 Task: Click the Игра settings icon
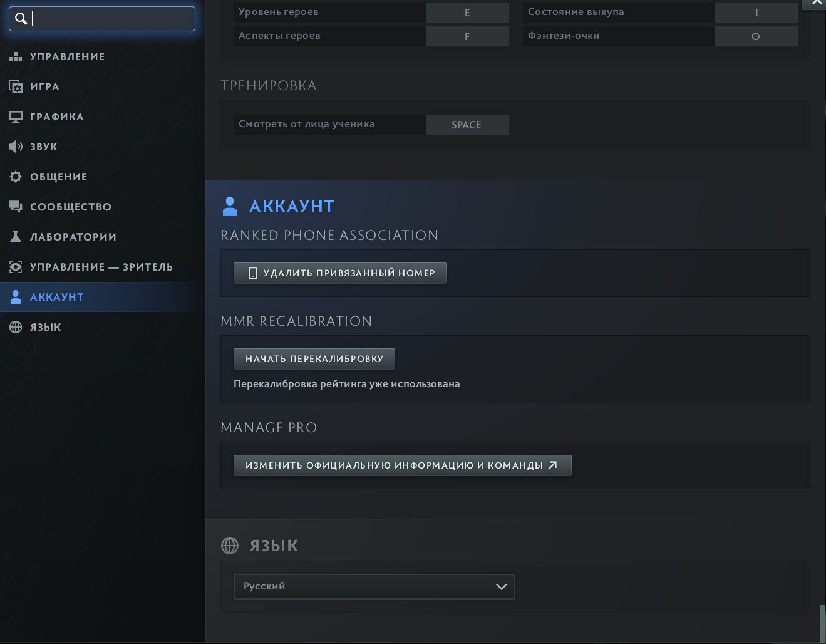pyautogui.click(x=16, y=86)
